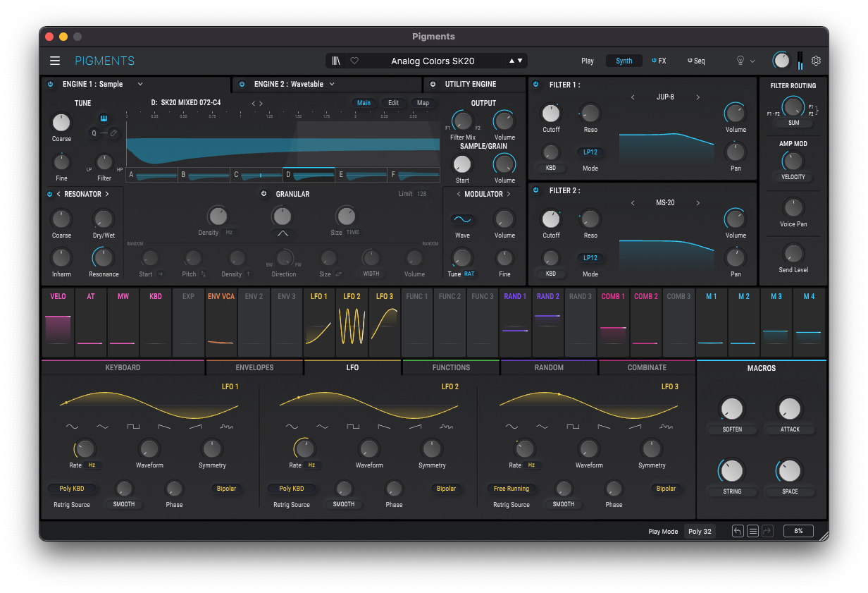This screenshot has height=593, width=868.
Task: Enable the Granular section power switch
Action: (x=264, y=194)
